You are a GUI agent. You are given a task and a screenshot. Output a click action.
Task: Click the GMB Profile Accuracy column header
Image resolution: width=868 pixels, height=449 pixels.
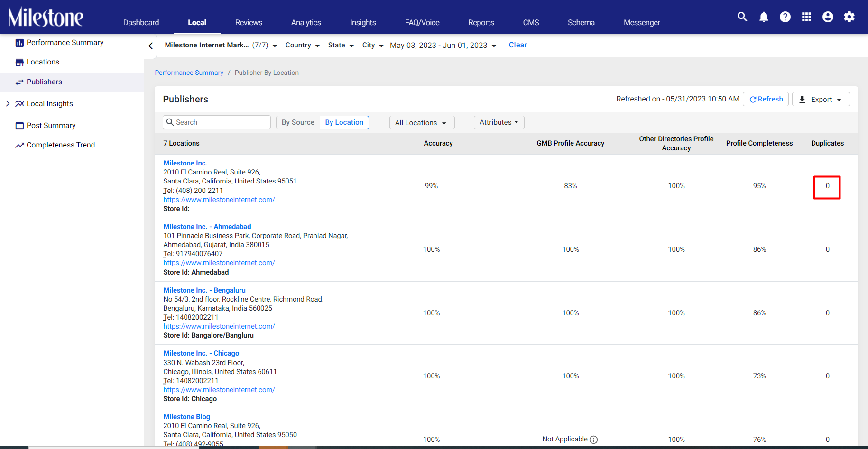pyautogui.click(x=571, y=143)
